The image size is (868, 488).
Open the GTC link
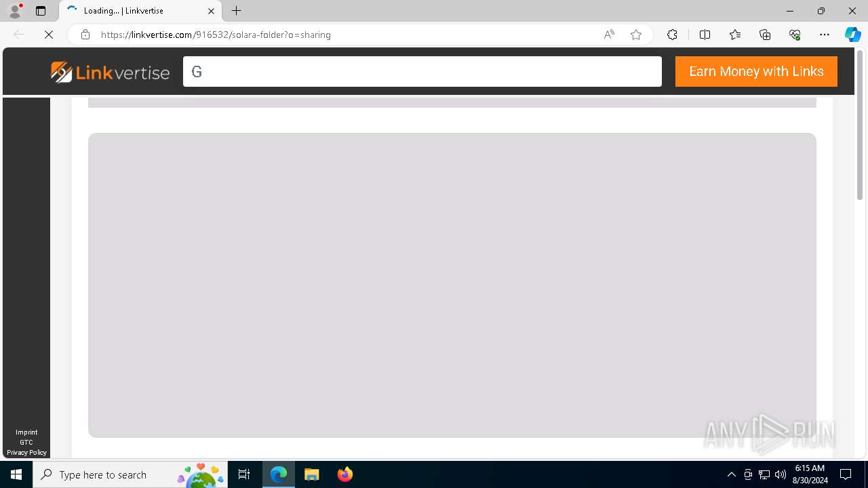(x=26, y=442)
